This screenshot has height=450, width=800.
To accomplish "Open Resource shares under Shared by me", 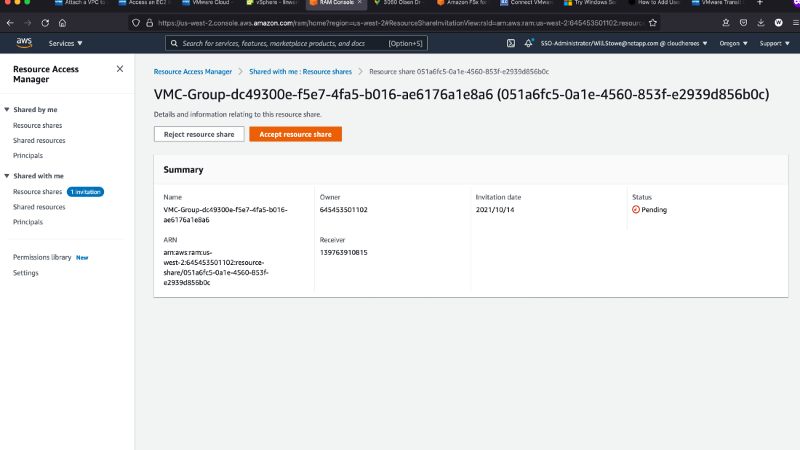I will coord(37,126).
